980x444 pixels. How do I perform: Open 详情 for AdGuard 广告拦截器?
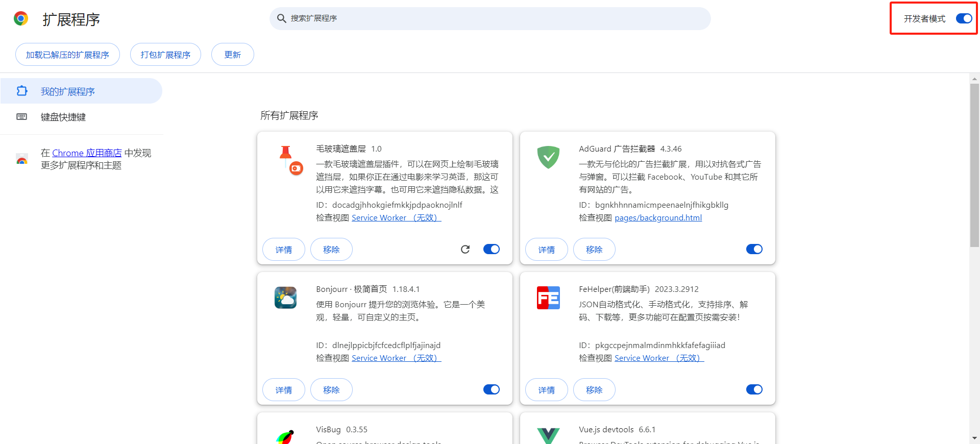(547, 250)
